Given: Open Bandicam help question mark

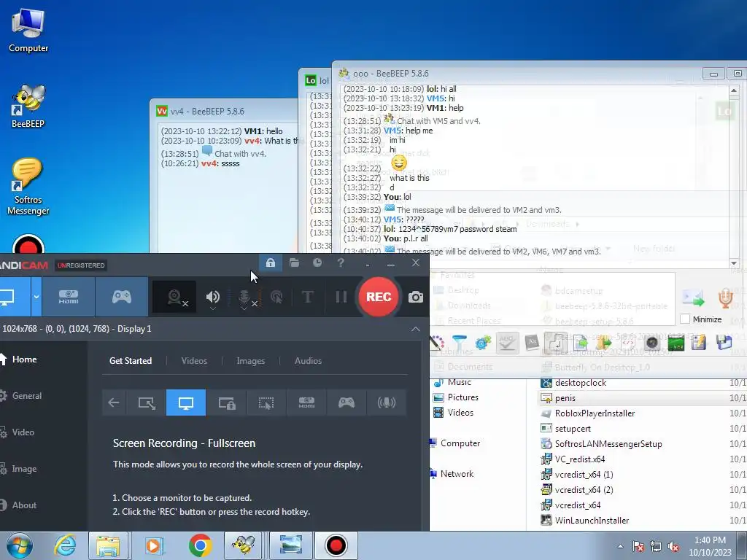Looking at the screenshot, I should coord(341,262).
